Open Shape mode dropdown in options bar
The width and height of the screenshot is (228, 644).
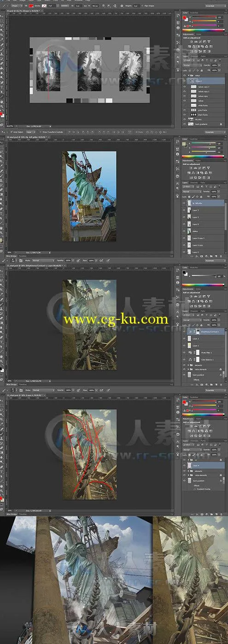pyautogui.click(x=17, y=6)
